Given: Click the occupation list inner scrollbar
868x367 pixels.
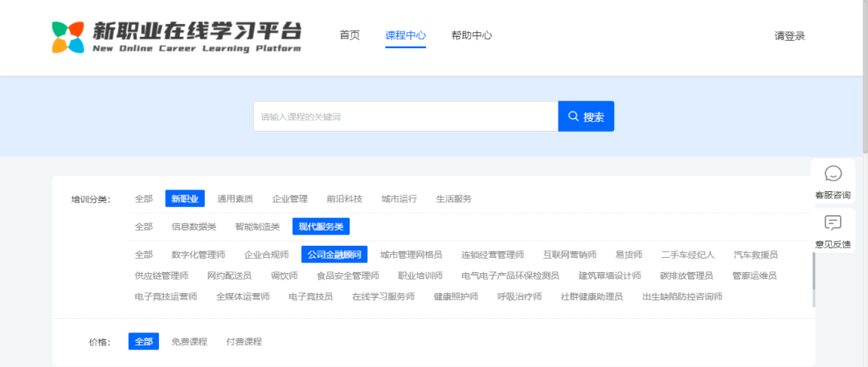Looking at the screenshot, I should [x=813, y=271].
